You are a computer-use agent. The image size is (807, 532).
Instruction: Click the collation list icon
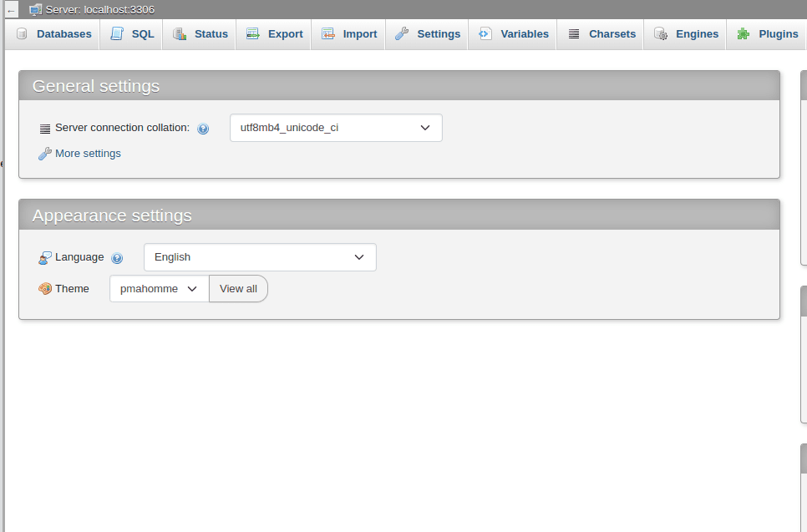pos(45,129)
